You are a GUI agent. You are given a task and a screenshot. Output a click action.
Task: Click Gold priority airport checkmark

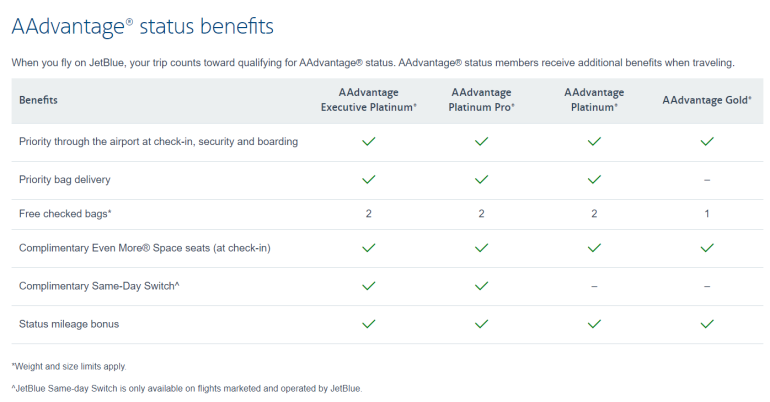pyautogui.click(x=707, y=142)
